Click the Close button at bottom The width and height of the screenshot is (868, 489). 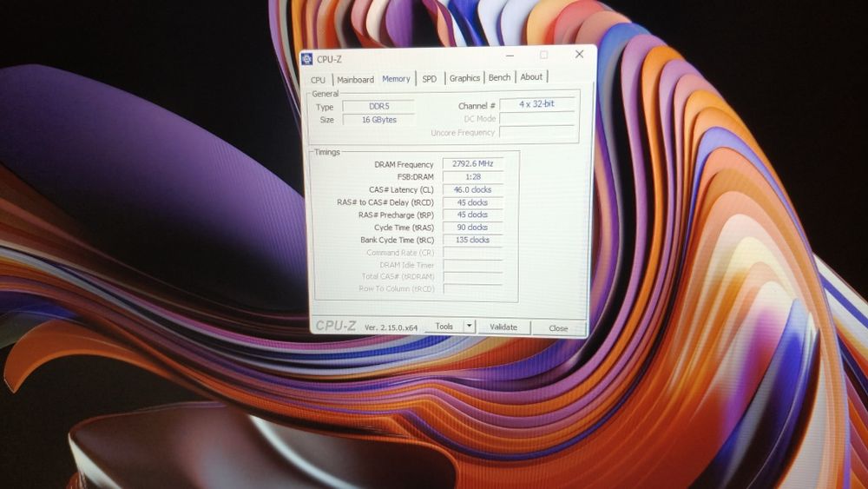click(558, 328)
